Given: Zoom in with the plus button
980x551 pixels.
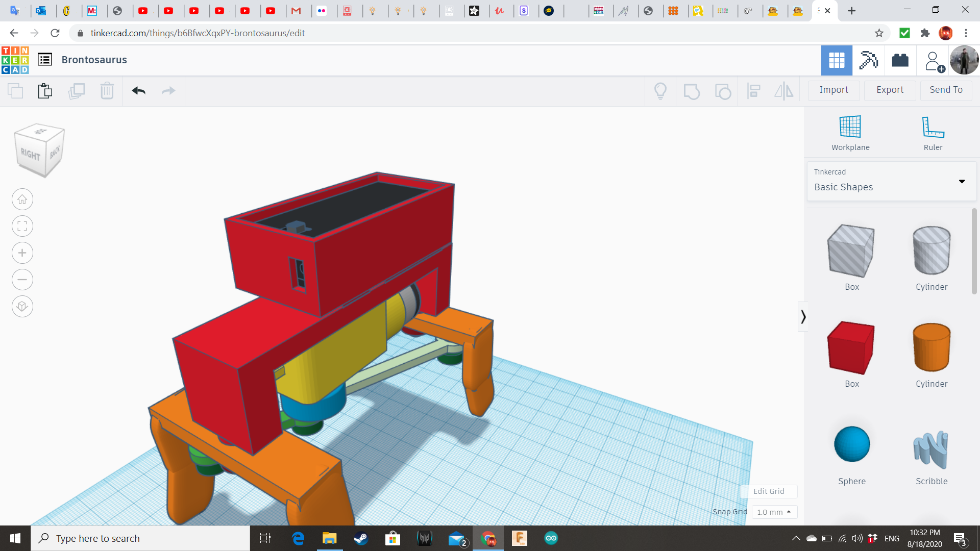Looking at the screenshot, I should [22, 253].
